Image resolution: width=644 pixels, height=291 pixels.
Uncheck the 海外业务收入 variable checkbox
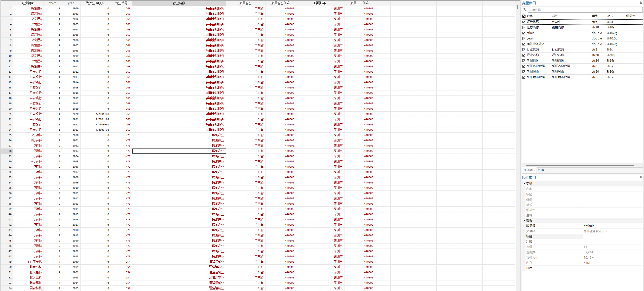[524, 44]
